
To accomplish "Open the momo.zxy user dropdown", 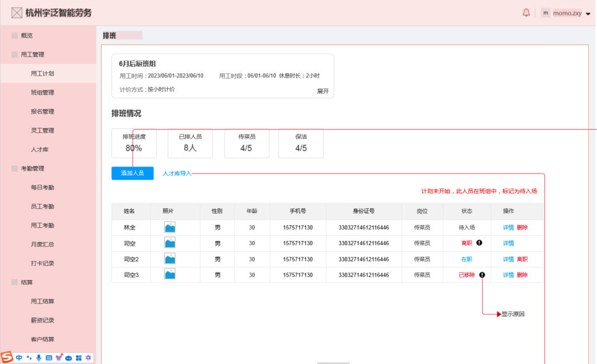I will [x=588, y=14].
